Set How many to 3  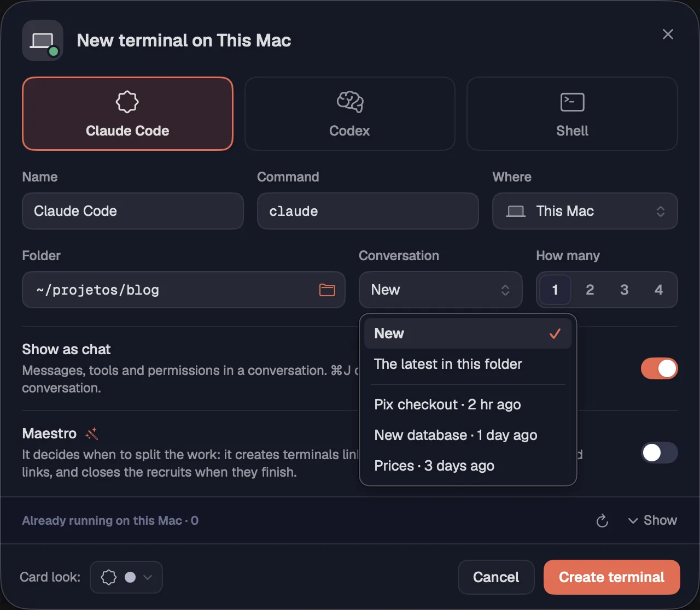(624, 290)
